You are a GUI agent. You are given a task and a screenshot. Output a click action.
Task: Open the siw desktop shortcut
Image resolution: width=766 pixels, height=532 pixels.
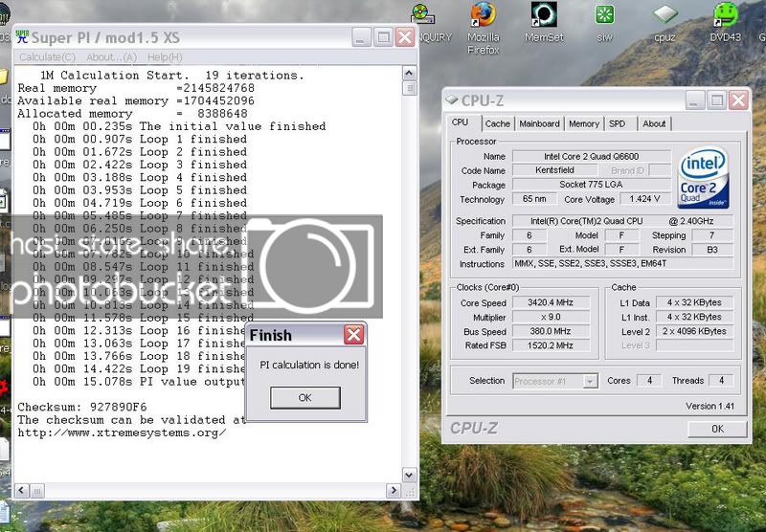point(604,22)
